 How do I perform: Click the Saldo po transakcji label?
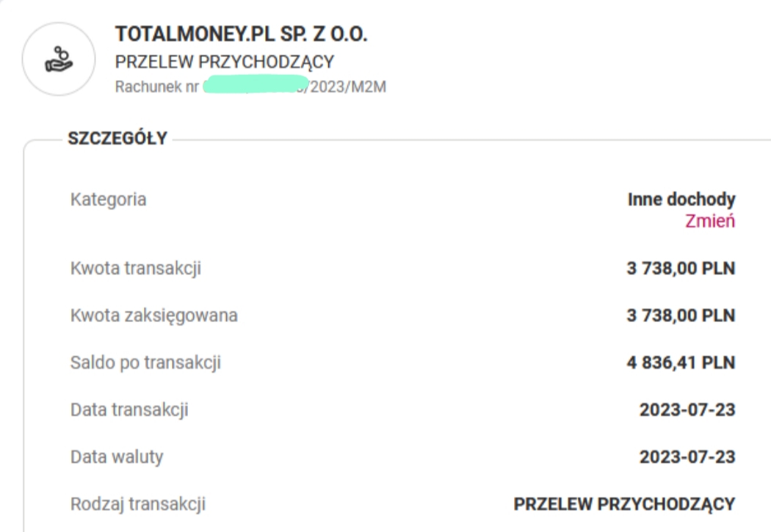(x=145, y=362)
